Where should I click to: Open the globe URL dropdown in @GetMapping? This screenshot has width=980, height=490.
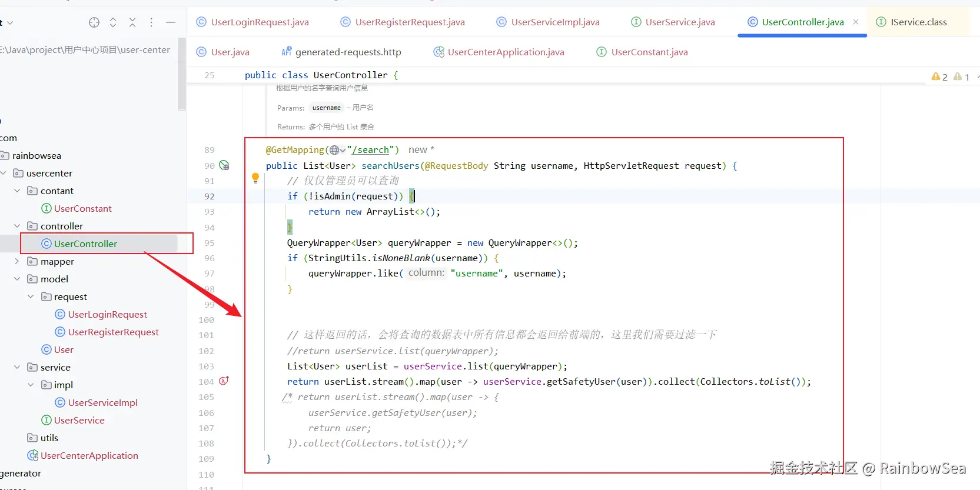[x=337, y=150]
